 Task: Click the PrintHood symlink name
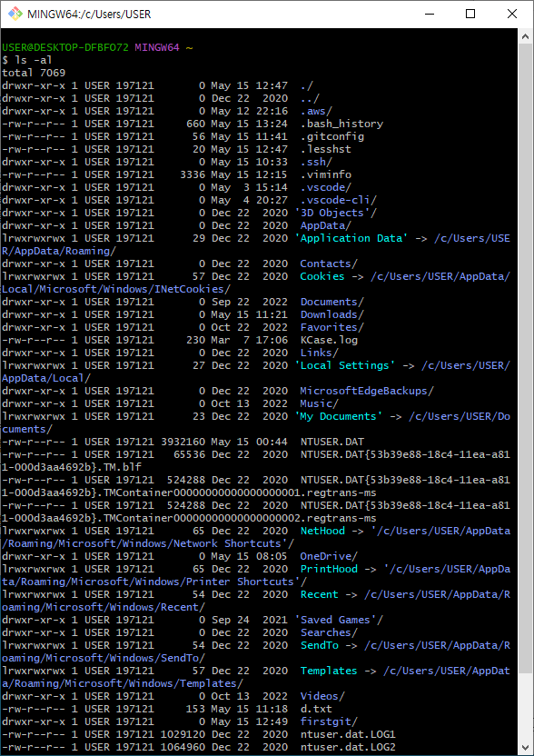(329, 569)
